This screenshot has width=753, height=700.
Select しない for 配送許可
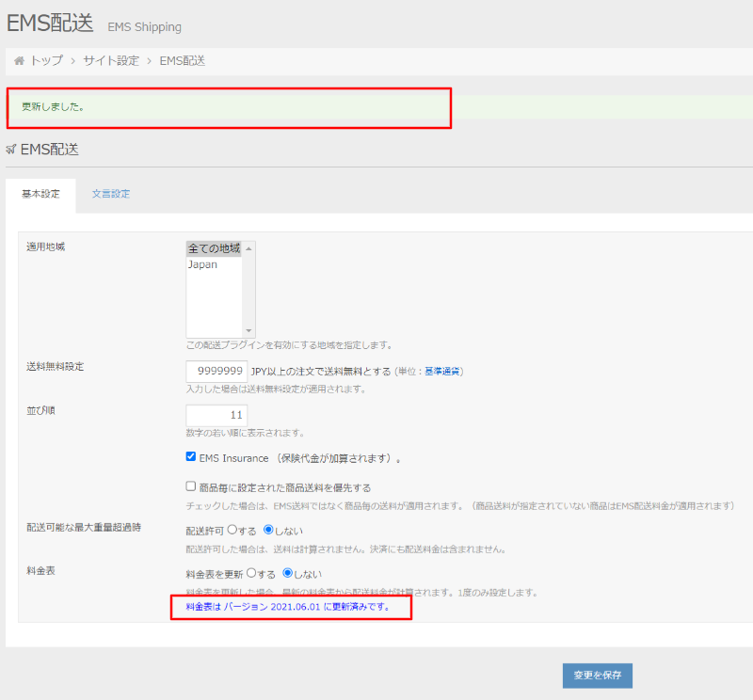pyautogui.click(x=268, y=531)
